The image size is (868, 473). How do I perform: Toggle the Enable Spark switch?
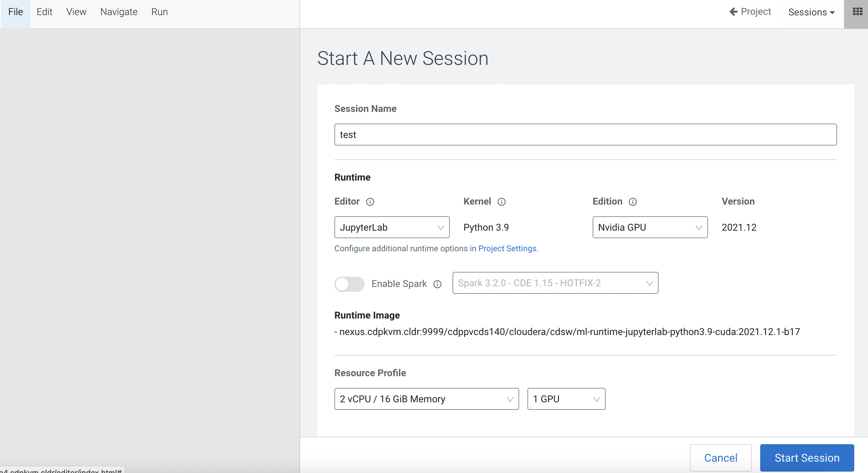[x=349, y=284]
